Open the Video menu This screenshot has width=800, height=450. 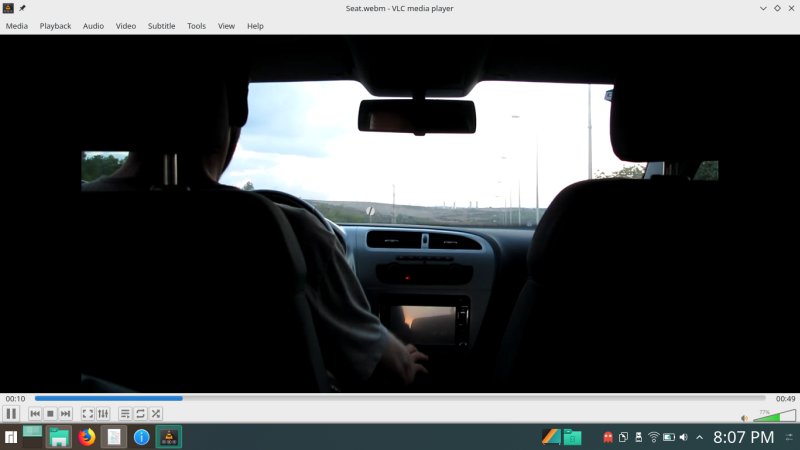(126, 26)
